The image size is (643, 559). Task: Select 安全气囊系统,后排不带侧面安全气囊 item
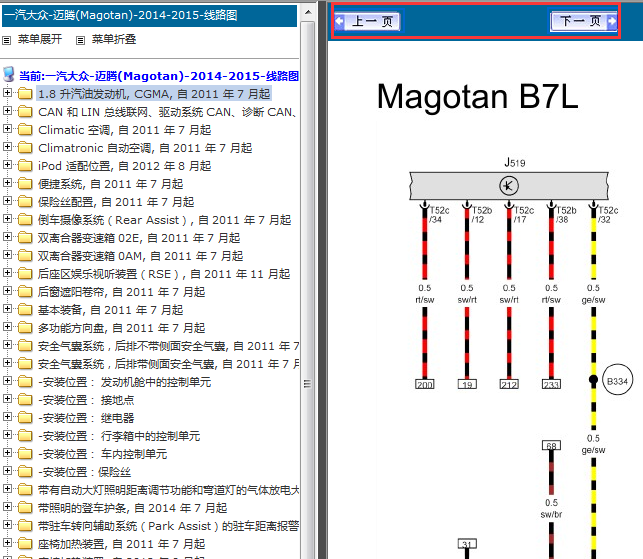[x=168, y=346]
